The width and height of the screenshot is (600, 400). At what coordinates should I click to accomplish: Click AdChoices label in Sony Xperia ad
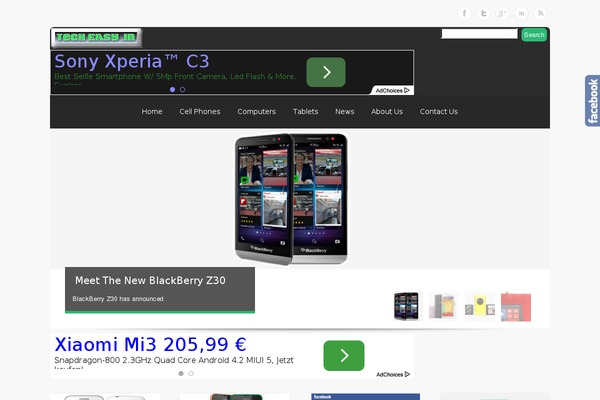[392, 91]
